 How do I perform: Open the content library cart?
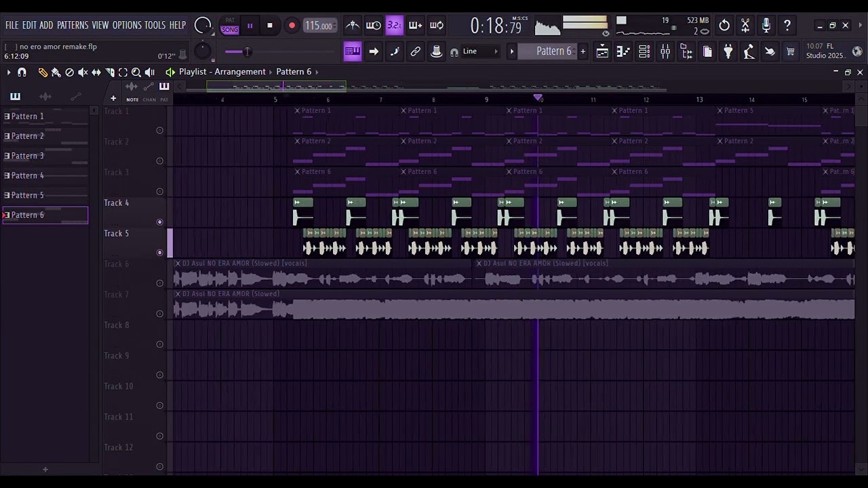pos(790,52)
